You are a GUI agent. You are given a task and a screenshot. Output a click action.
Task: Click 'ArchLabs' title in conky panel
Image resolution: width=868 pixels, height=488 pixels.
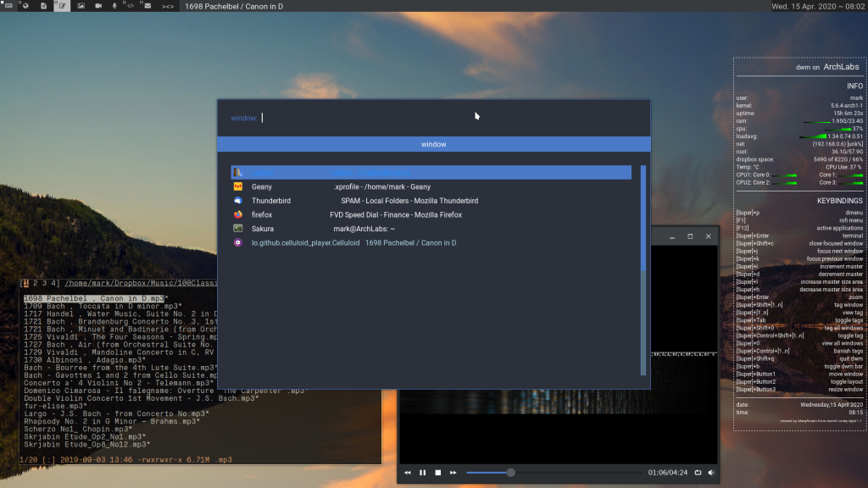coord(841,67)
